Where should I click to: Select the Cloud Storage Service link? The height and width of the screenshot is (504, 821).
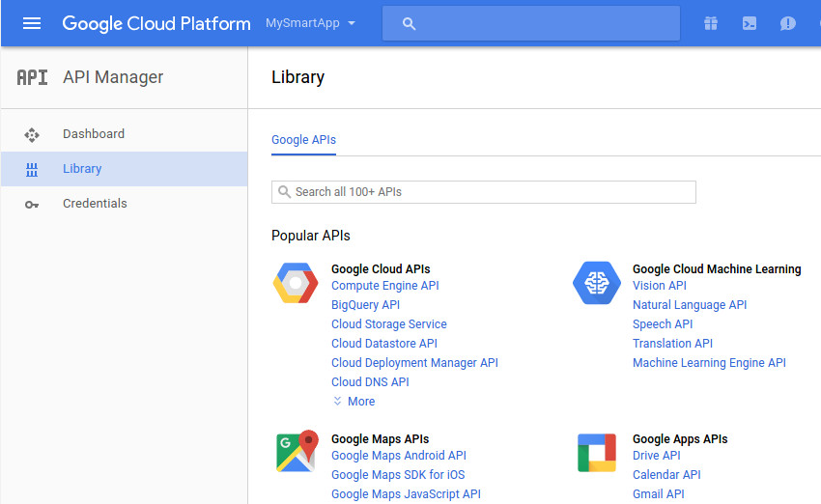pyautogui.click(x=389, y=324)
